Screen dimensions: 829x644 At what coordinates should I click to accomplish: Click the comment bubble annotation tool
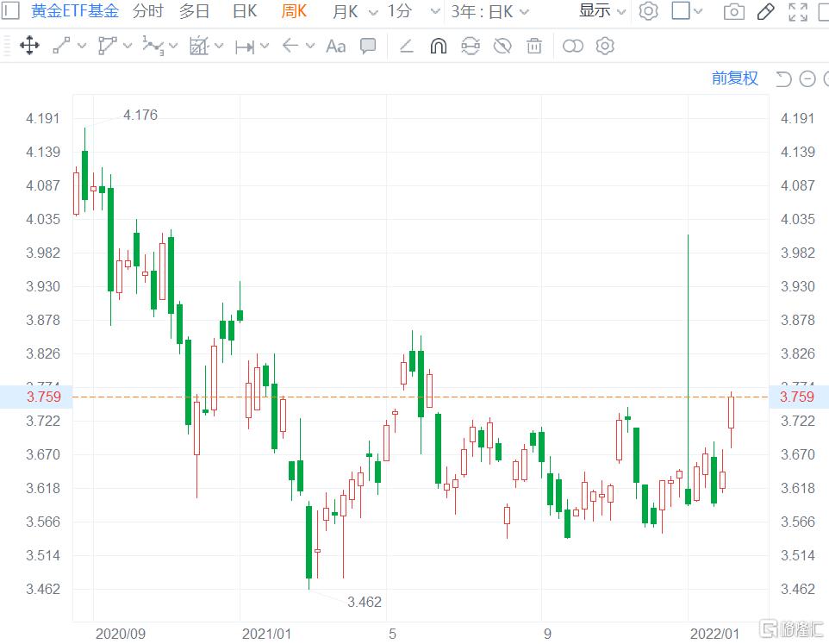point(368,46)
